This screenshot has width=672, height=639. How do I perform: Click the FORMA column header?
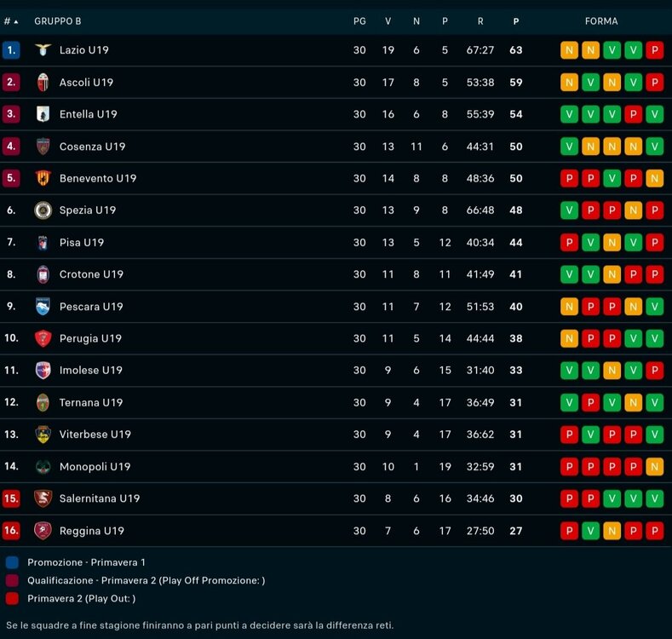[601, 21]
